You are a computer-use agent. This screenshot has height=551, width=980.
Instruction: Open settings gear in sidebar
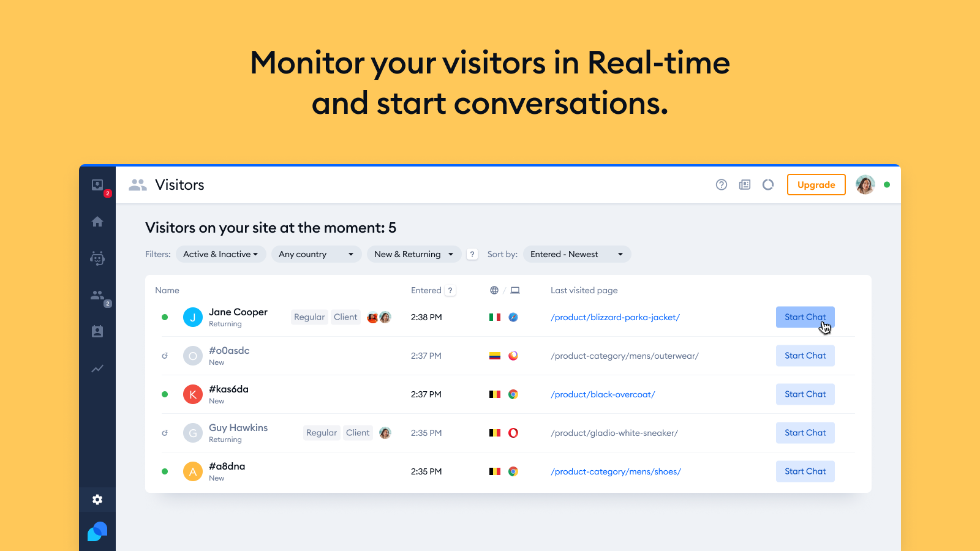(x=97, y=500)
